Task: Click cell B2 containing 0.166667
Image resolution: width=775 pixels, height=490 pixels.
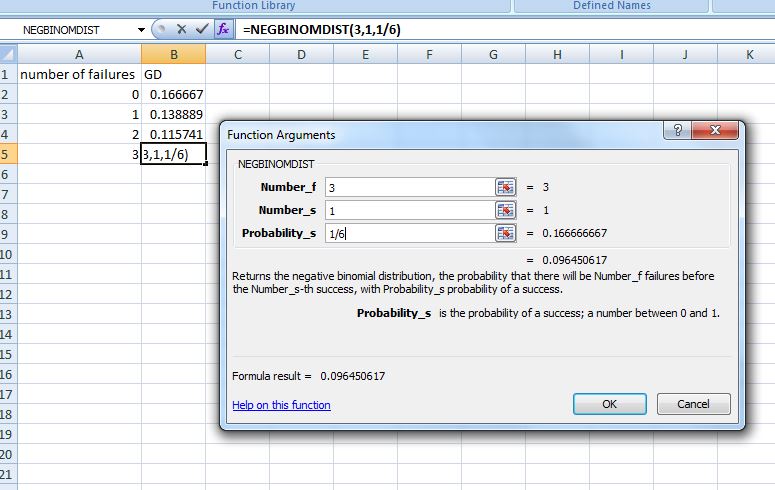Action: click(173, 94)
